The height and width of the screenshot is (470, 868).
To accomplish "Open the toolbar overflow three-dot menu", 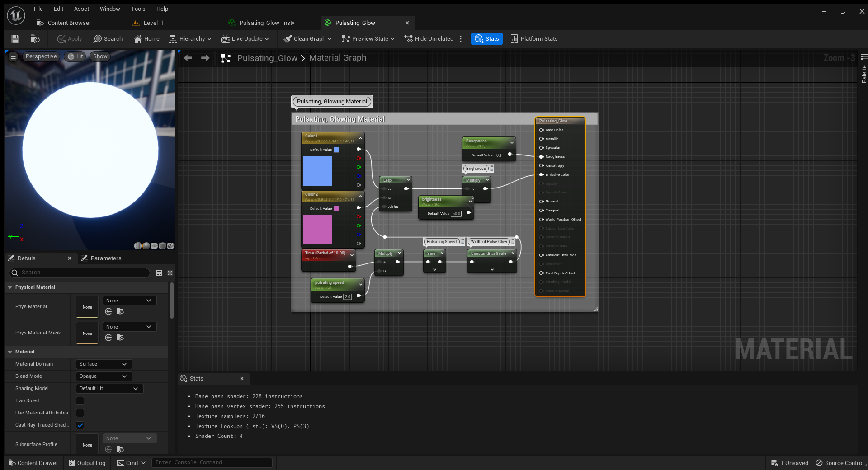I will click(461, 39).
